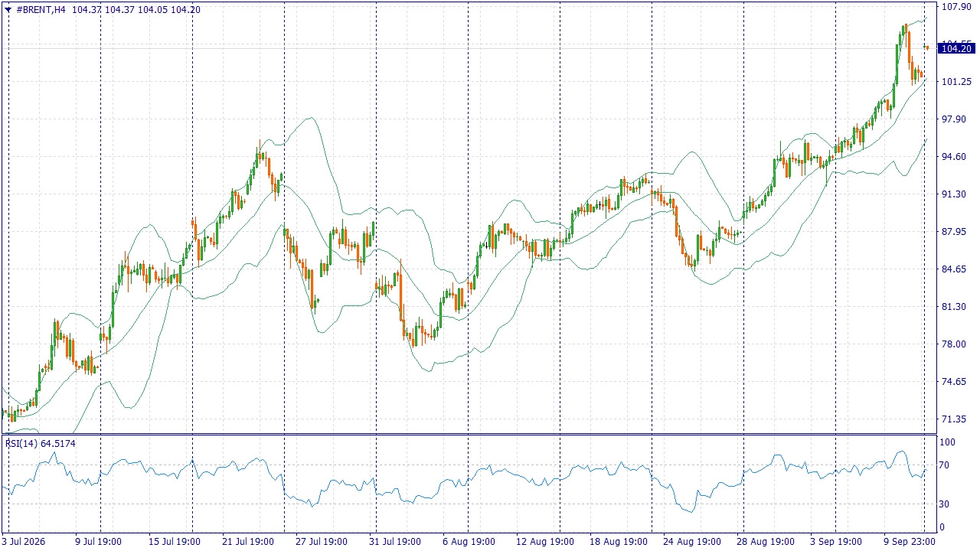This screenshot has width=980, height=551.
Task: Click the 21 Jul 19:00 time label
Action: pos(247,542)
